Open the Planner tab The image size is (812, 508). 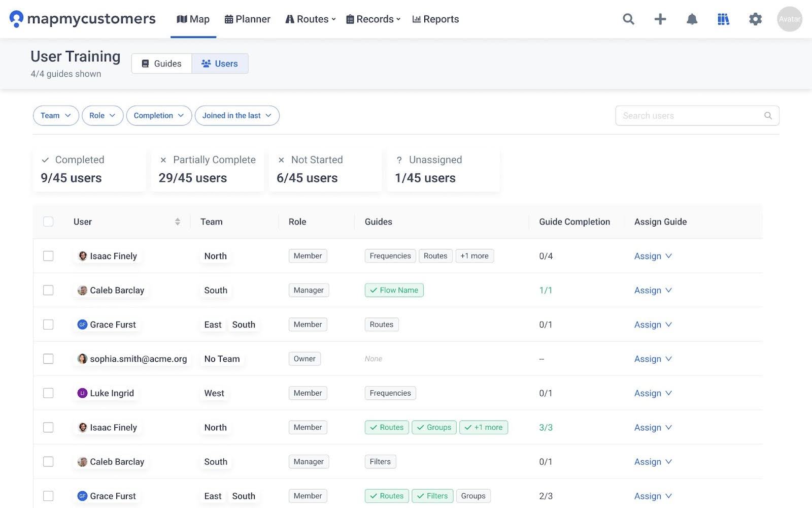[x=248, y=19]
